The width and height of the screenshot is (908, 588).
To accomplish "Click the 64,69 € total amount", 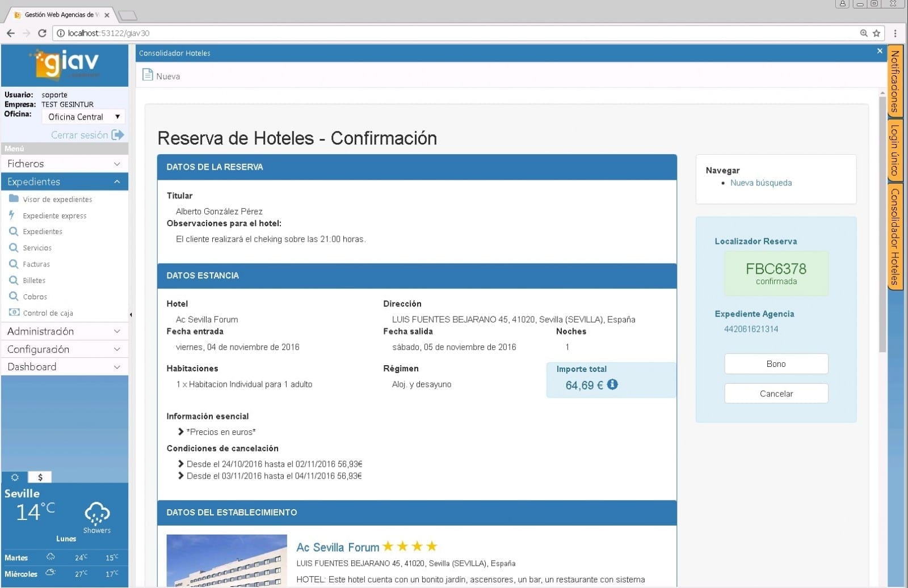I will pyautogui.click(x=584, y=386).
